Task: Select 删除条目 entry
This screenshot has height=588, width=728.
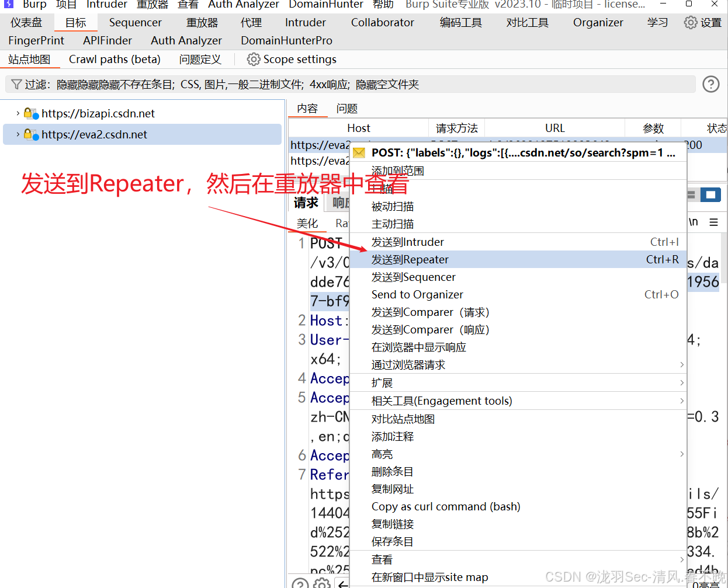Action: [518, 471]
